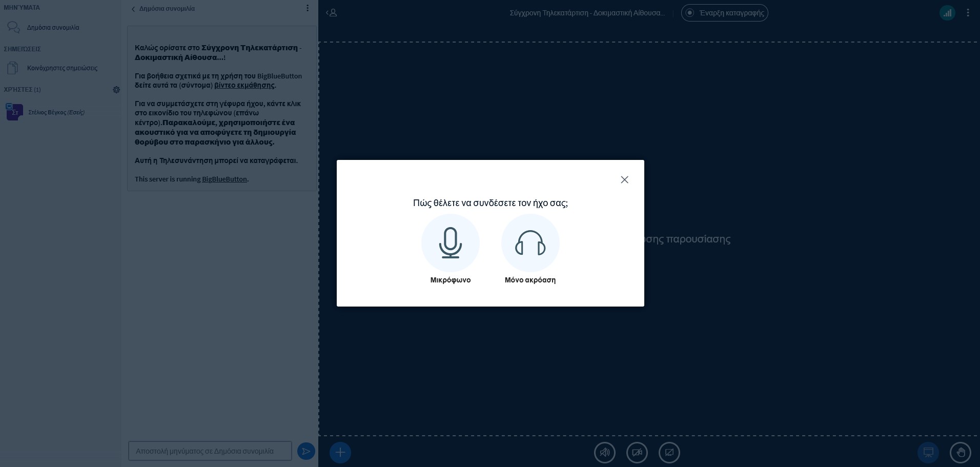Open the chat options three-dots menu

click(307, 8)
